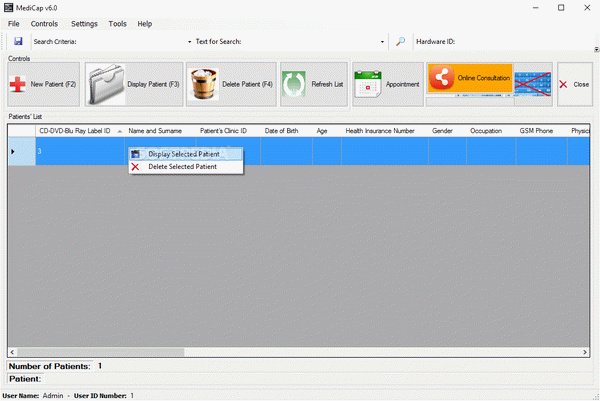The width and height of the screenshot is (600, 401).
Task: Click icon beside Display Selected Patient
Action: click(x=135, y=154)
